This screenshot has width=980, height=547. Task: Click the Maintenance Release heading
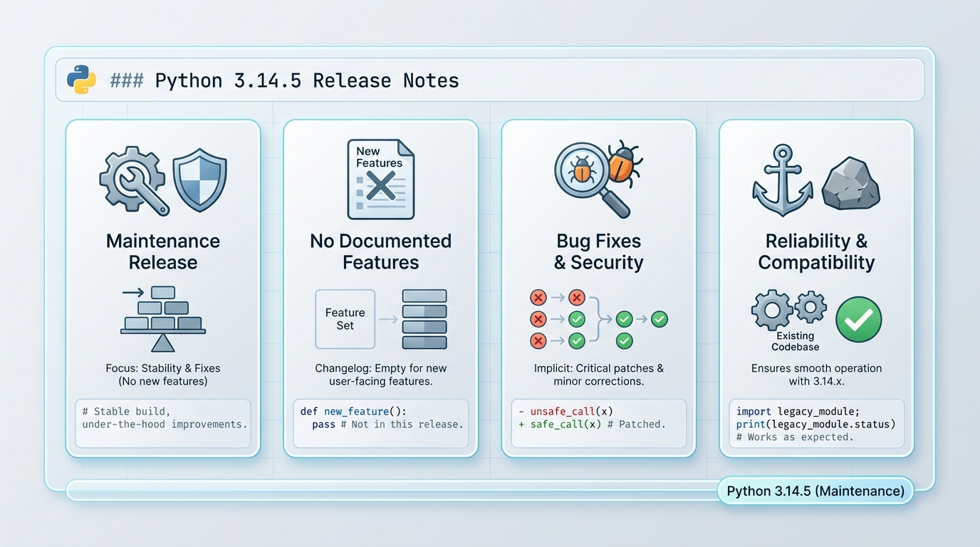click(x=163, y=251)
